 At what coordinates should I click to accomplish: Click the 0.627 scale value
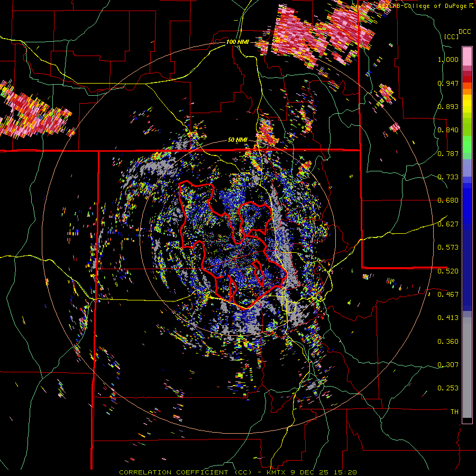tap(448, 224)
